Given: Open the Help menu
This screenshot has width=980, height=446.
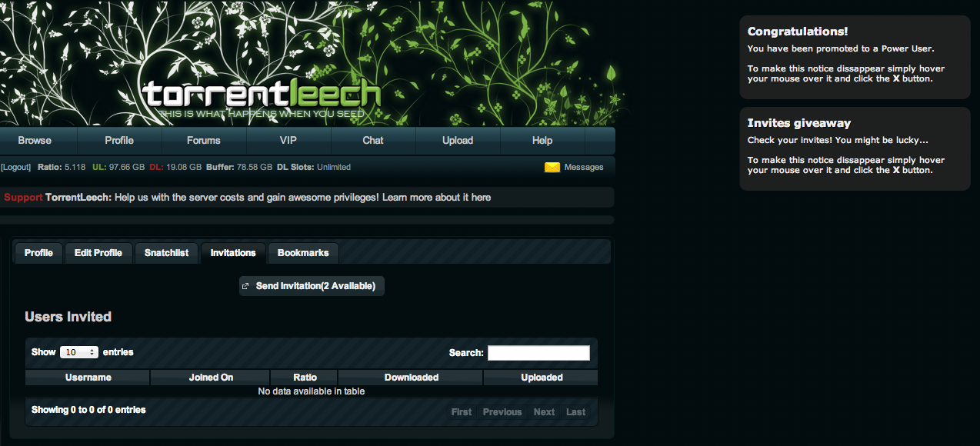Looking at the screenshot, I should pyautogui.click(x=542, y=141).
